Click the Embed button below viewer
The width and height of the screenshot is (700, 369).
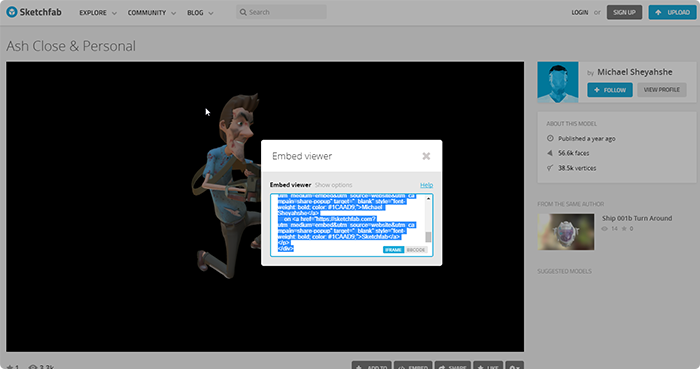coord(413,366)
